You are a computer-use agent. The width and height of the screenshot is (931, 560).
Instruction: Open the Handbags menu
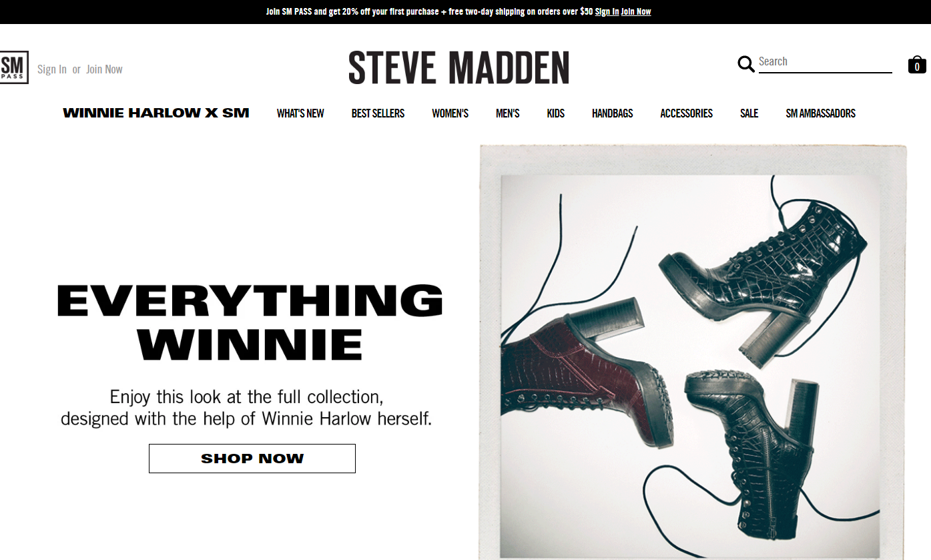point(612,113)
